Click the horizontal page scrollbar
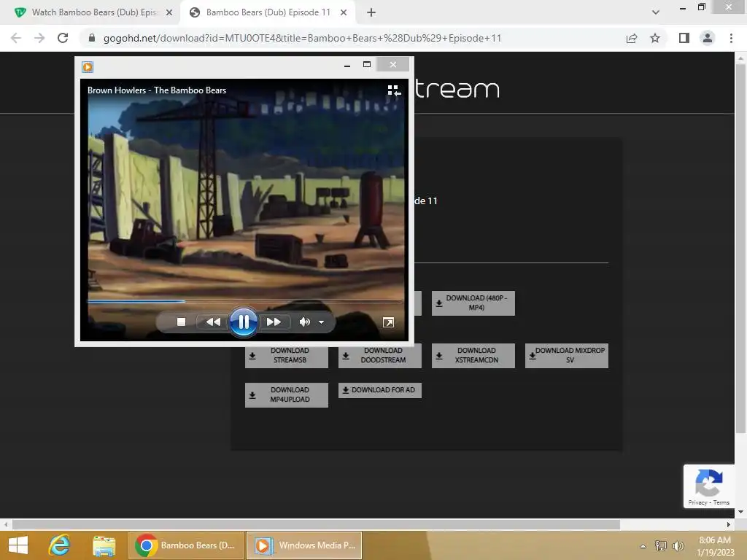Screen dimensions: 747x560 pos(316,524)
